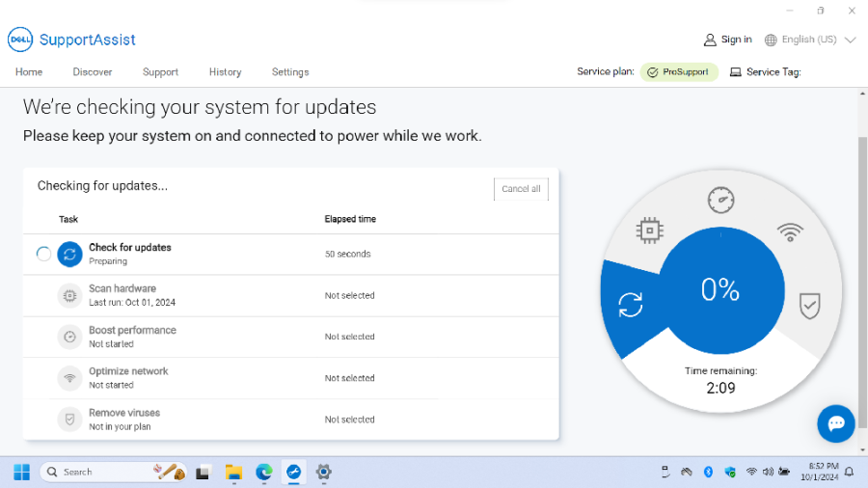The image size is (868, 488).
Task: Click the Bluetooth tray icon
Action: pos(708,472)
